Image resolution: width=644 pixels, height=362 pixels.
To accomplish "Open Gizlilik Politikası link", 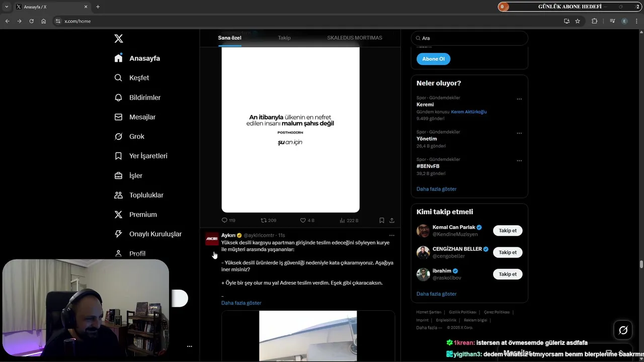I will [x=462, y=312].
